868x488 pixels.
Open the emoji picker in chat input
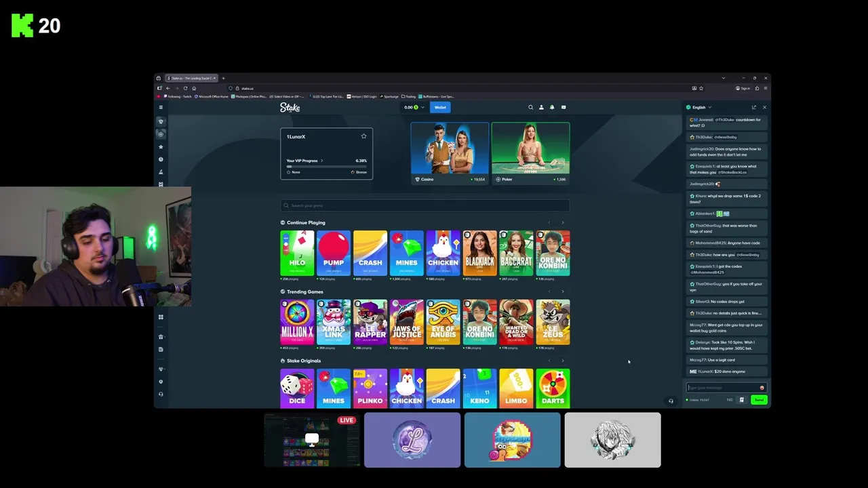(x=762, y=388)
